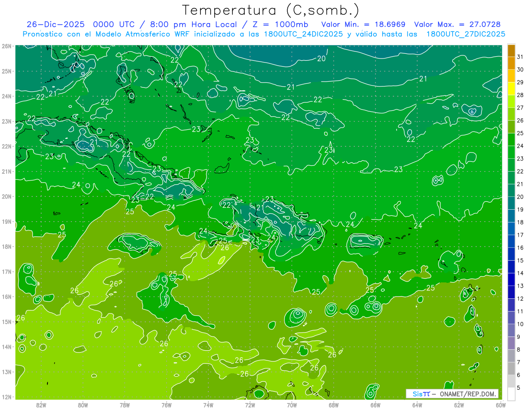Click the 20N latitude axis label

click(7, 196)
